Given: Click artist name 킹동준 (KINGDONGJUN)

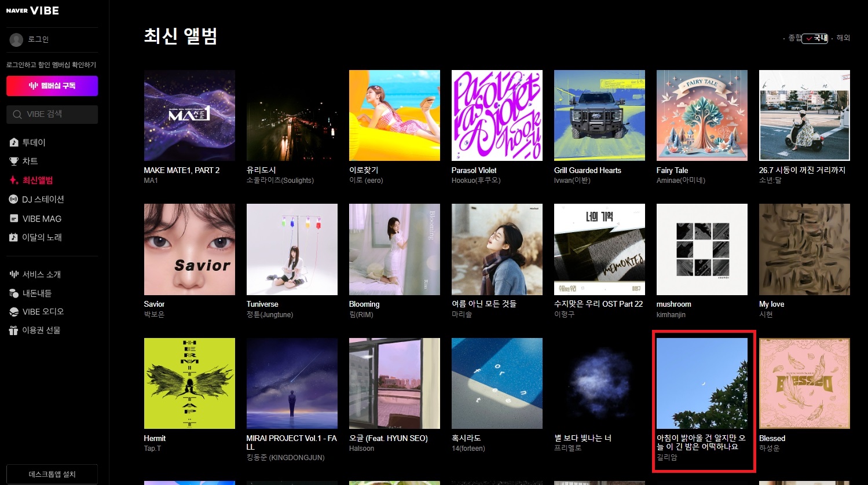Looking at the screenshot, I should pyautogui.click(x=285, y=457).
